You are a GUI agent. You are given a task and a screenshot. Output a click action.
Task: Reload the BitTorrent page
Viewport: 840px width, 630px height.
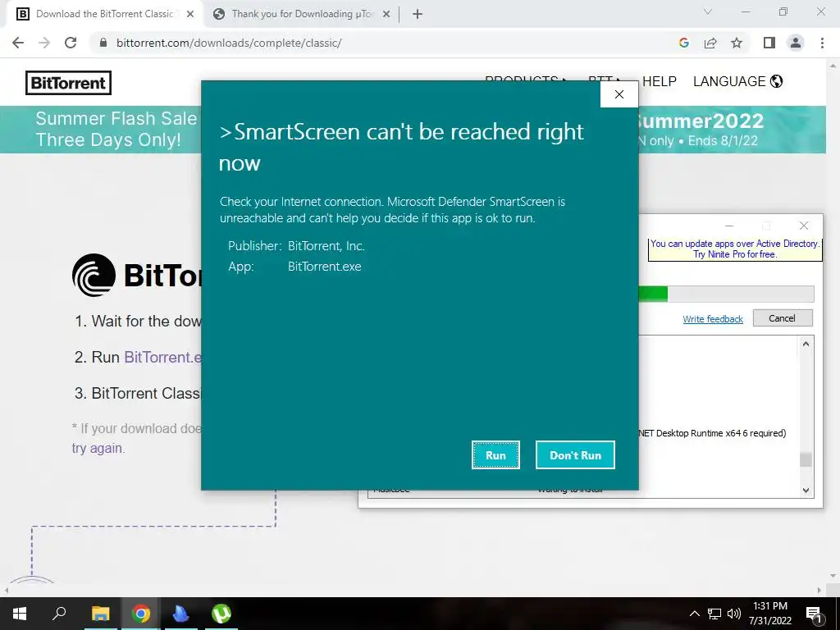point(71,43)
